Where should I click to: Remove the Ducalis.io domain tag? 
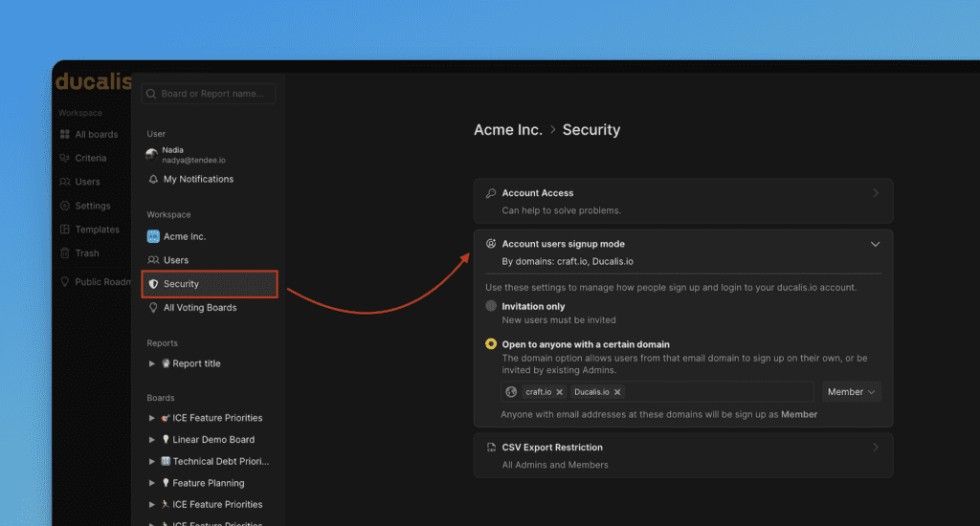click(617, 392)
